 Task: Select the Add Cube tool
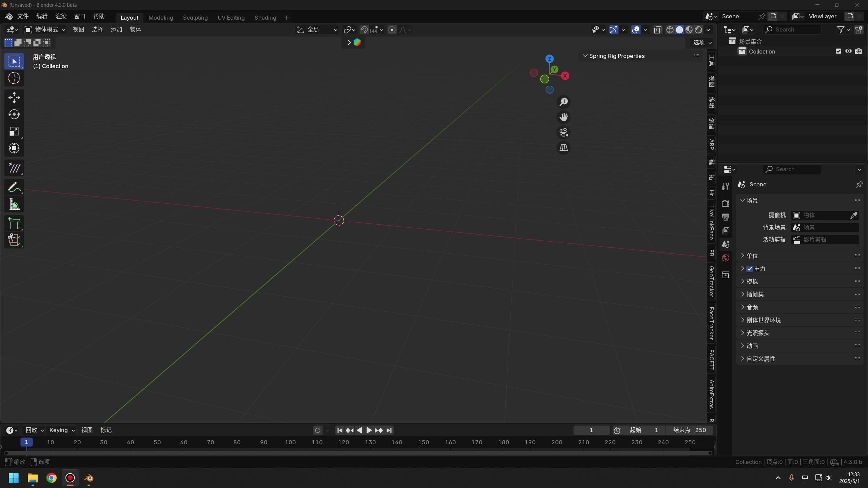(14, 223)
